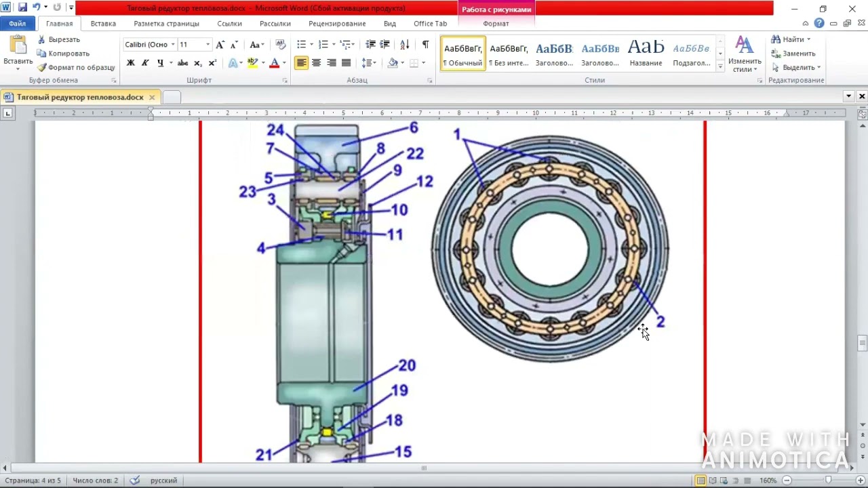Open the Файл tab

[x=17, y=24]
